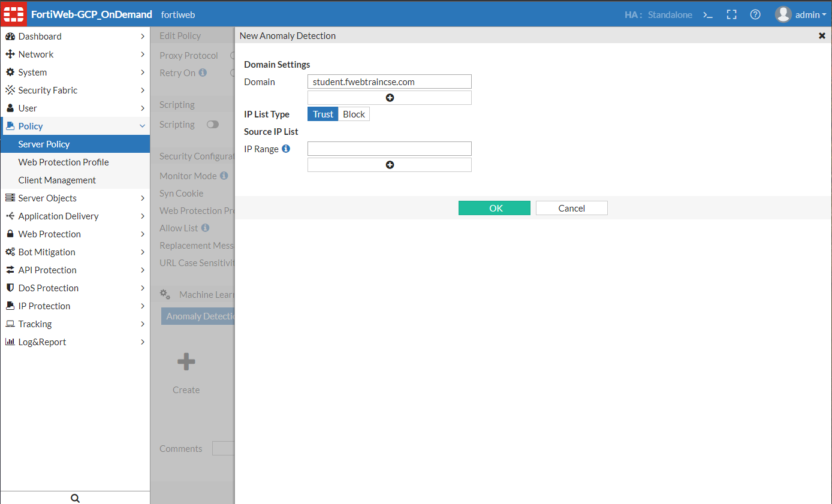Add another domain with plus icon
This screenshot has height=504, width=832.
(x=390, y=98)
